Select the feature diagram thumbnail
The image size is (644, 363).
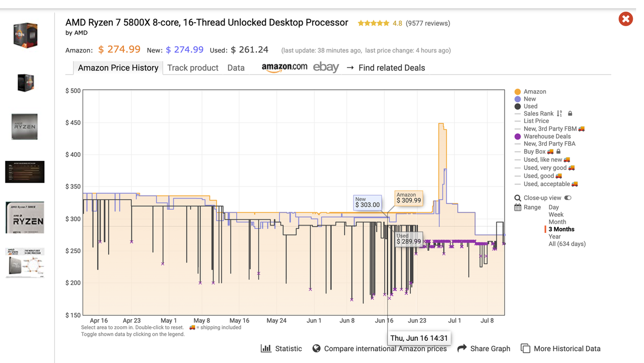click(25, 263)
